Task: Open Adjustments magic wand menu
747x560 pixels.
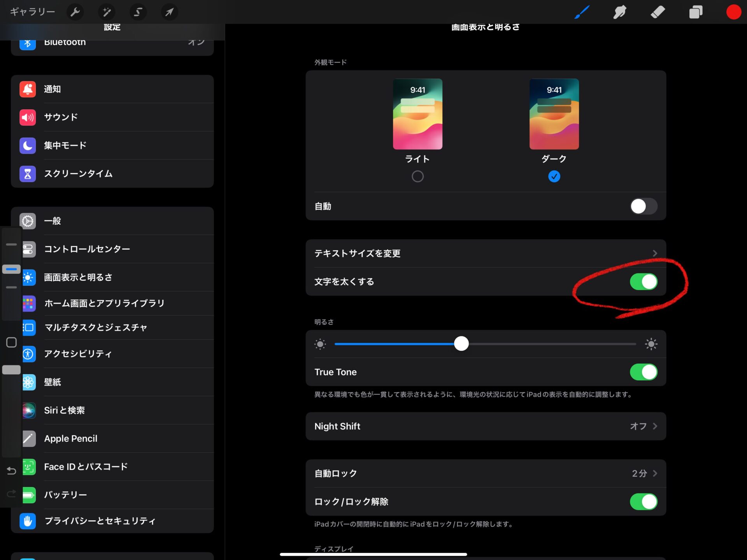Action: [106, 12]
